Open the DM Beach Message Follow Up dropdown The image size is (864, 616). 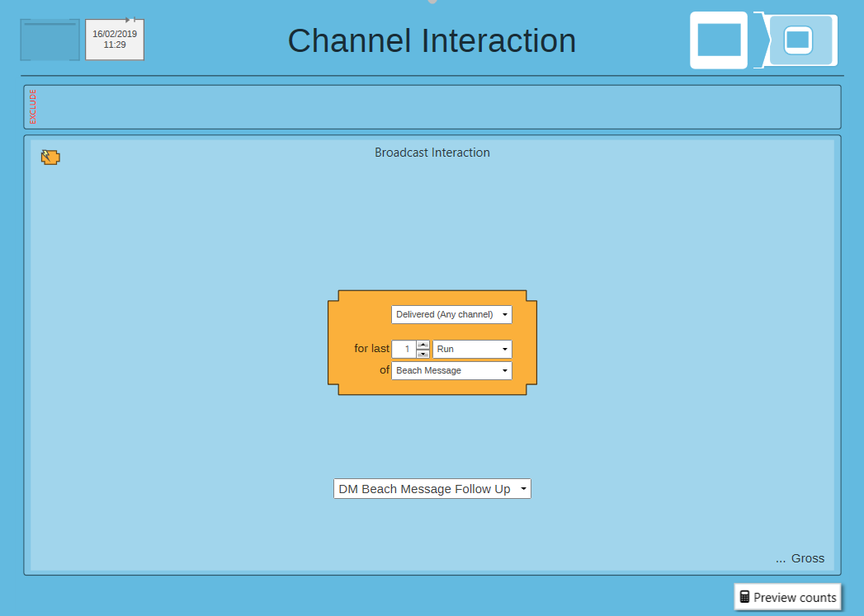tap(432, 489)
